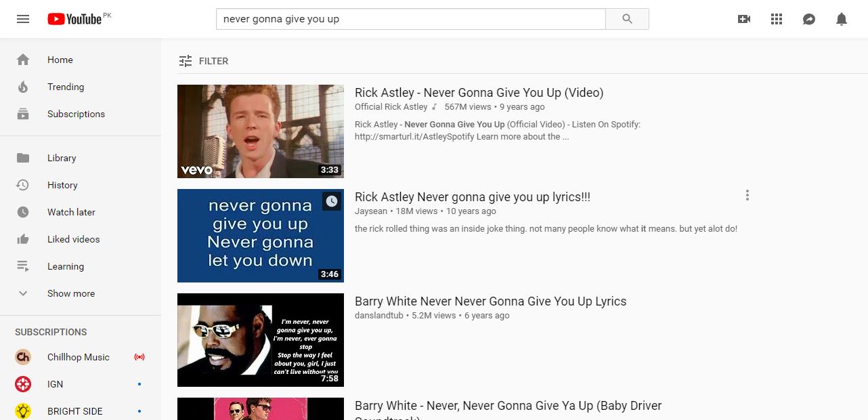The width and height of the screenshot is (868, 420).
Task: Click the Liked videos thumbs-up icon
Action: click(x=23, y=239)
